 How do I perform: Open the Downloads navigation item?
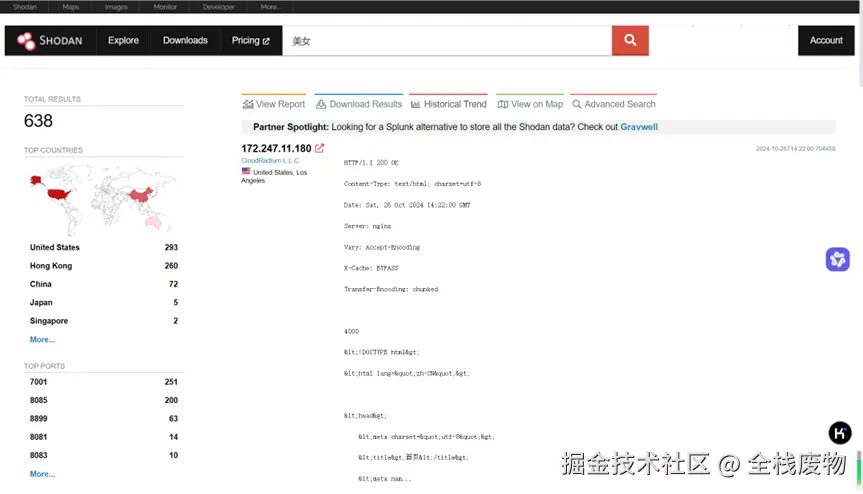185,40
